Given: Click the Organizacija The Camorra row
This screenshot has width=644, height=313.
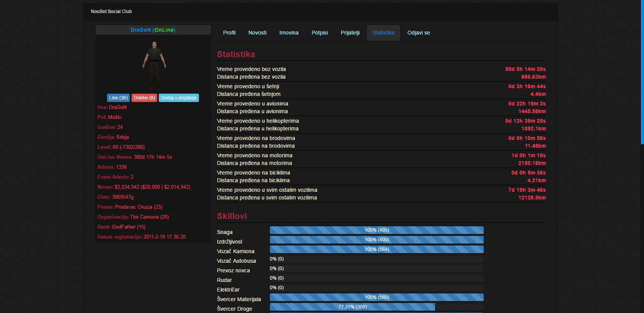Looking at the screenshot, I should pos(133,217).
